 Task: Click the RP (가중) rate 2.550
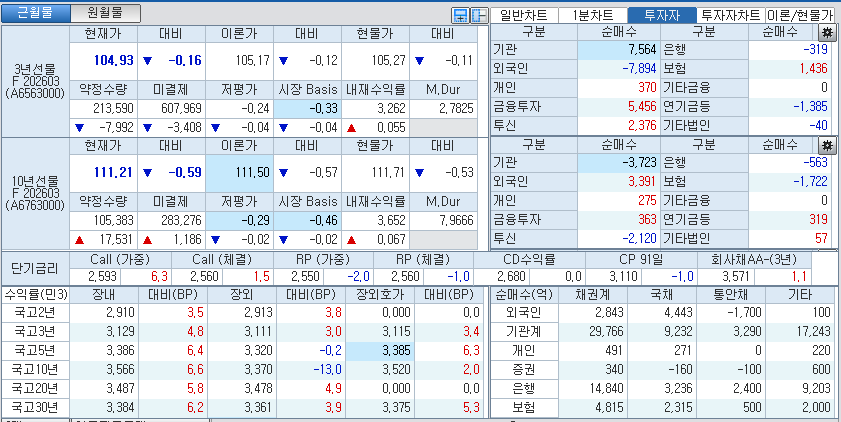307,277
